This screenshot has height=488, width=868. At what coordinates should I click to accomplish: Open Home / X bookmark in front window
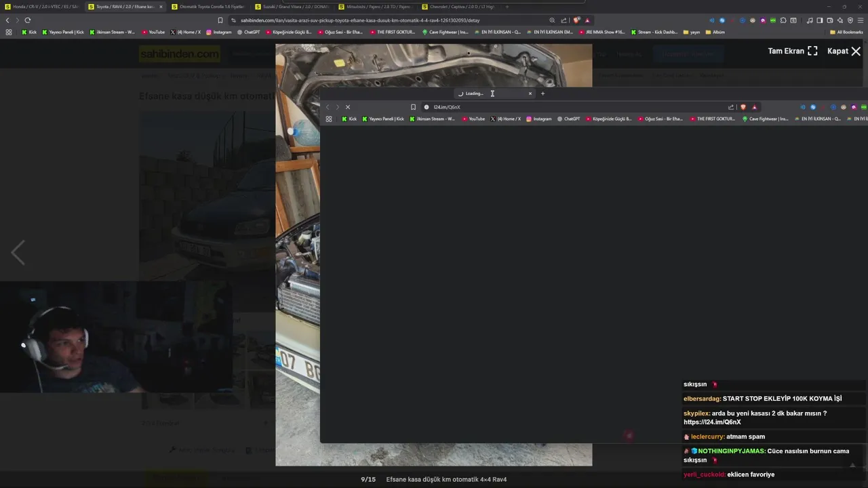click(x=505, y=119)
